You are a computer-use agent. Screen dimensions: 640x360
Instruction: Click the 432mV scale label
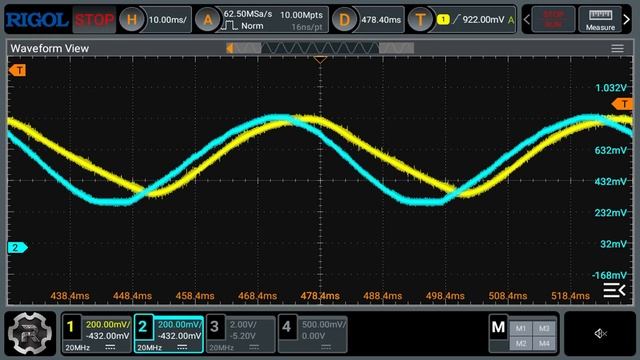click(x=611, y=181)
